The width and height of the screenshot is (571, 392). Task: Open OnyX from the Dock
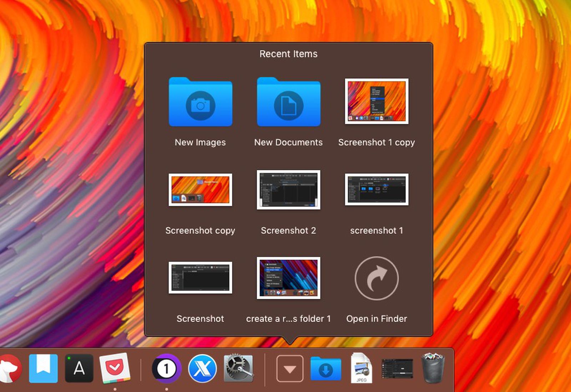[x=202, y=369]
